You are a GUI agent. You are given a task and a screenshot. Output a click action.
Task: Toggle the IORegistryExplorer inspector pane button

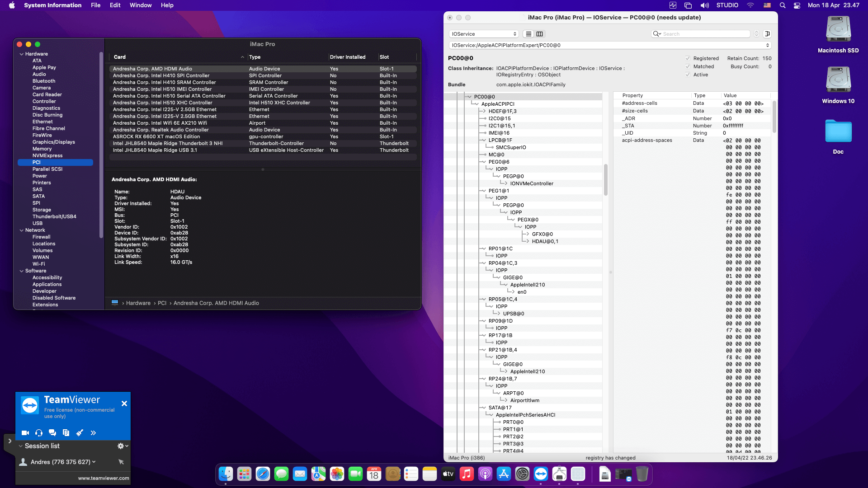767,34
